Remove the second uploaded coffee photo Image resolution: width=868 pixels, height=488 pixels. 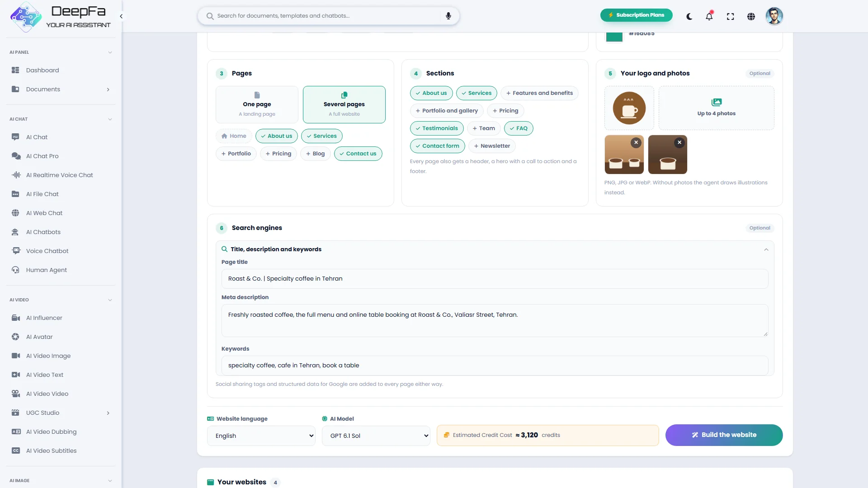point(679,142)
